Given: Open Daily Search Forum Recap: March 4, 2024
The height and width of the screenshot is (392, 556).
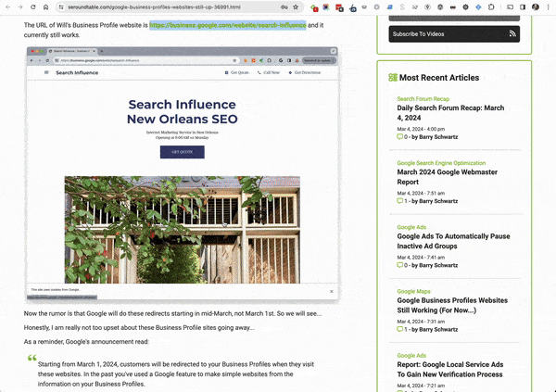Looking at the screenshot, I should [450, 113].
